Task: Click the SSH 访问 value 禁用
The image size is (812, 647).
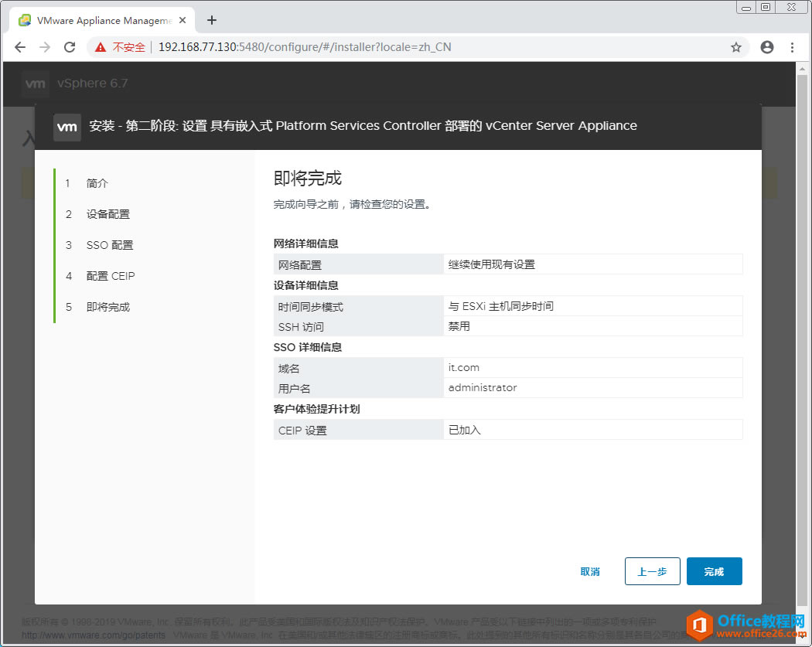Action: pyautogui.click(x=459, y=327)
